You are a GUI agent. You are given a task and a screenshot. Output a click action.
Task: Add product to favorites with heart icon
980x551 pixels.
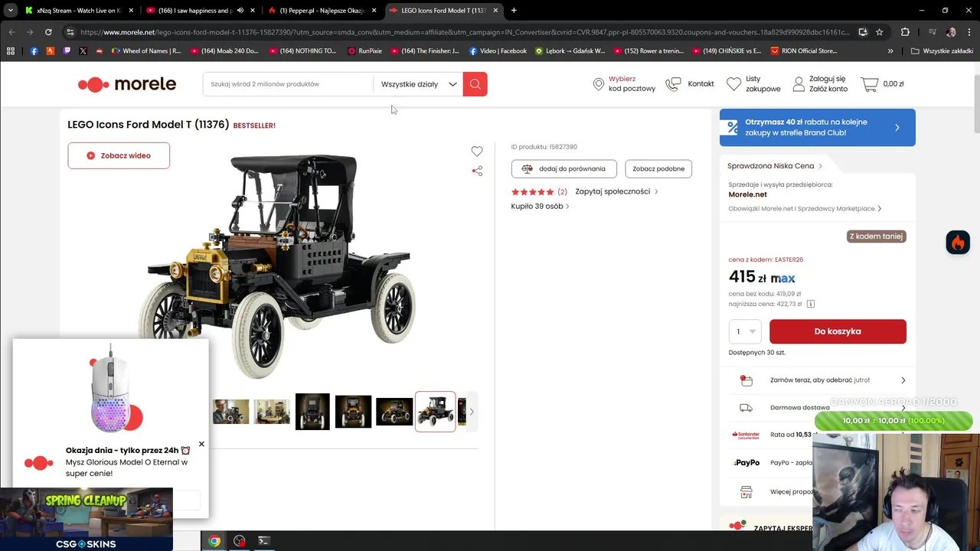[477, 152]
